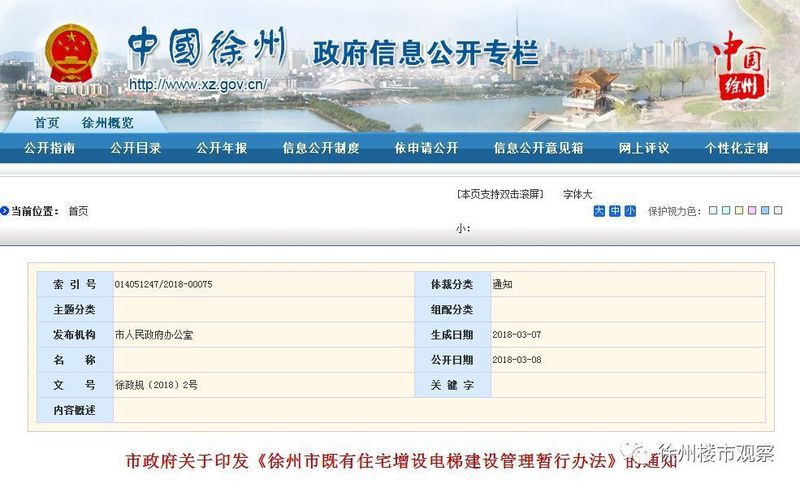The width and height of the screenshot is (800, 488).
Task: Click the 索引号 label cell
Action: coord(75,284)
